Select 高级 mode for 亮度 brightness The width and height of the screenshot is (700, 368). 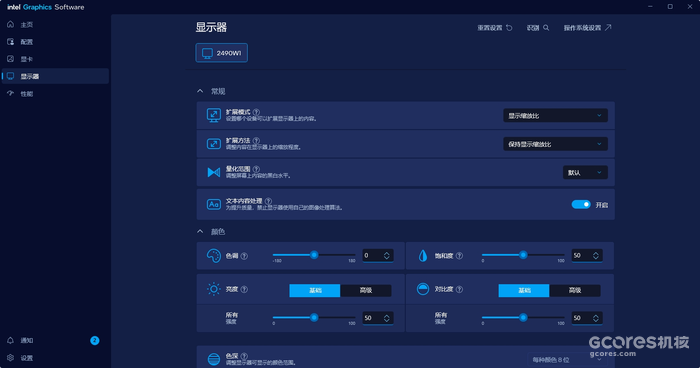(x=366, y=290)
